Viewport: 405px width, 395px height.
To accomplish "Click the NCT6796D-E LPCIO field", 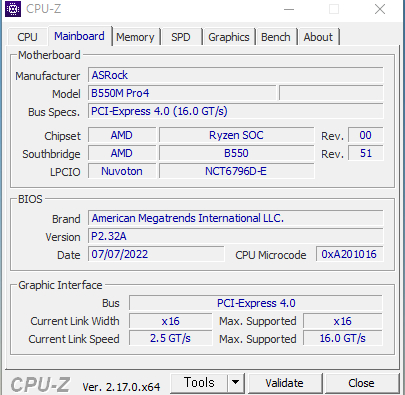I will (236, 171).
